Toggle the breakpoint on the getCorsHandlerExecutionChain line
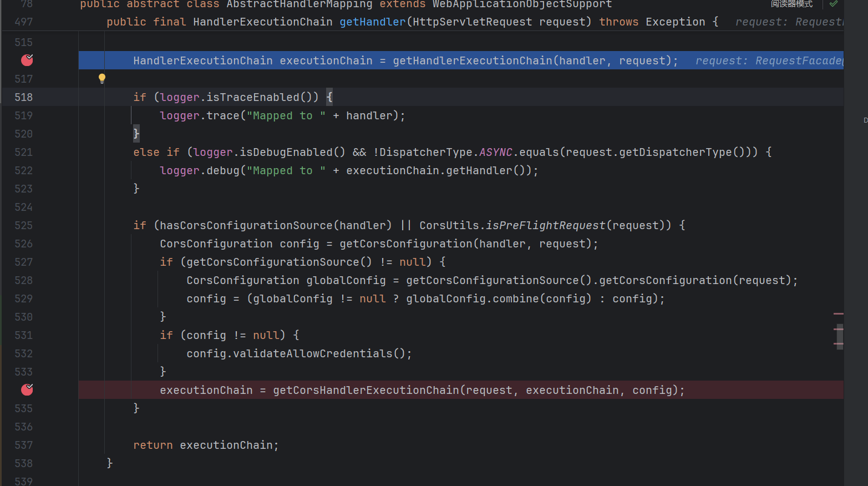Image resolution: width=868 pixels, height=486 pixels. point(27,390)
